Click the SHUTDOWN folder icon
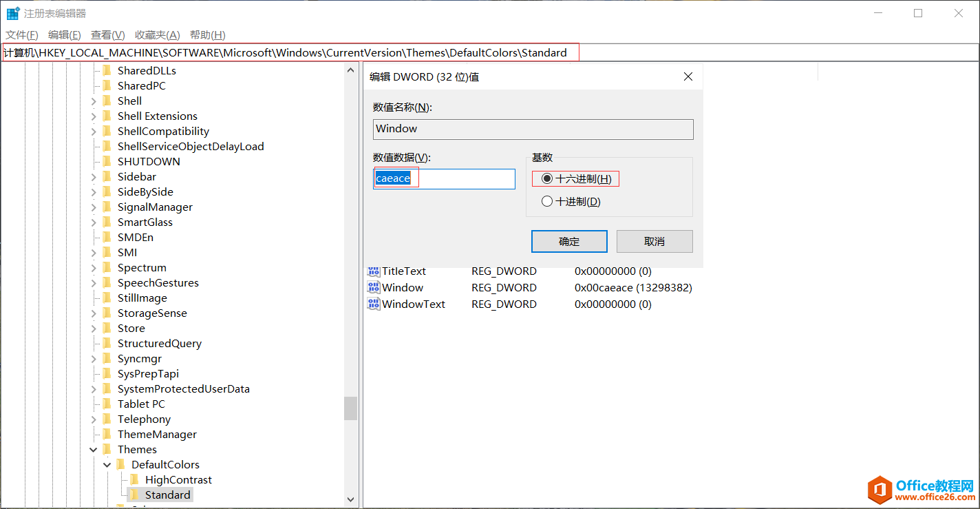This screenshot has width=980, height=509. [107, 161]
